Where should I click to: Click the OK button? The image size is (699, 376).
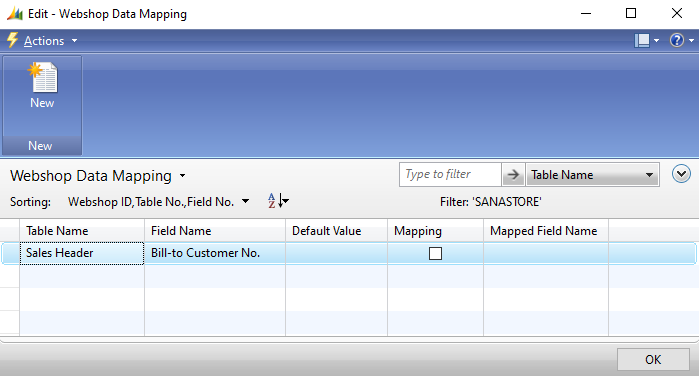point(653,359)
